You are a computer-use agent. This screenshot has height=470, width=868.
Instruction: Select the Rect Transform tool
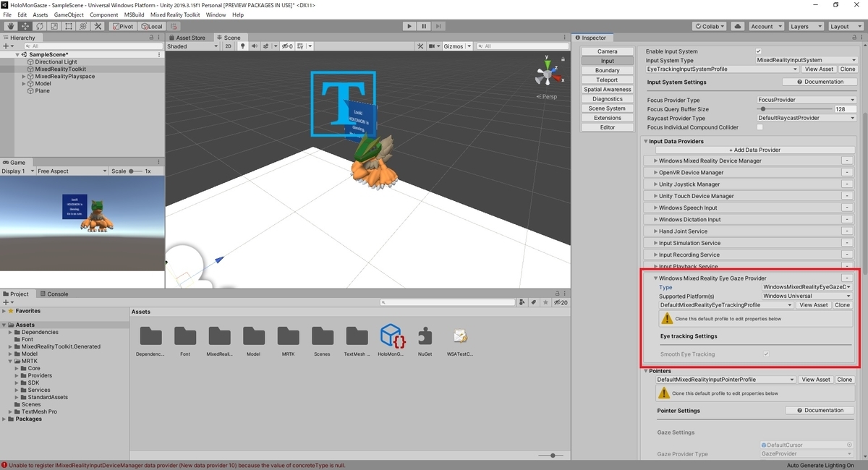pyautogui.click(x=68, y=26)
